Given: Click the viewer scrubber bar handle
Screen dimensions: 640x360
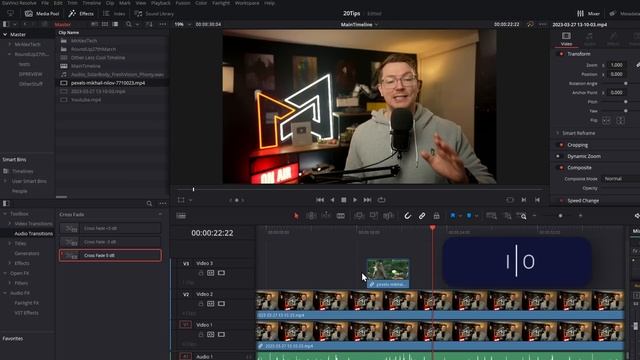Looking at the screenshot, I should point(193,189).
